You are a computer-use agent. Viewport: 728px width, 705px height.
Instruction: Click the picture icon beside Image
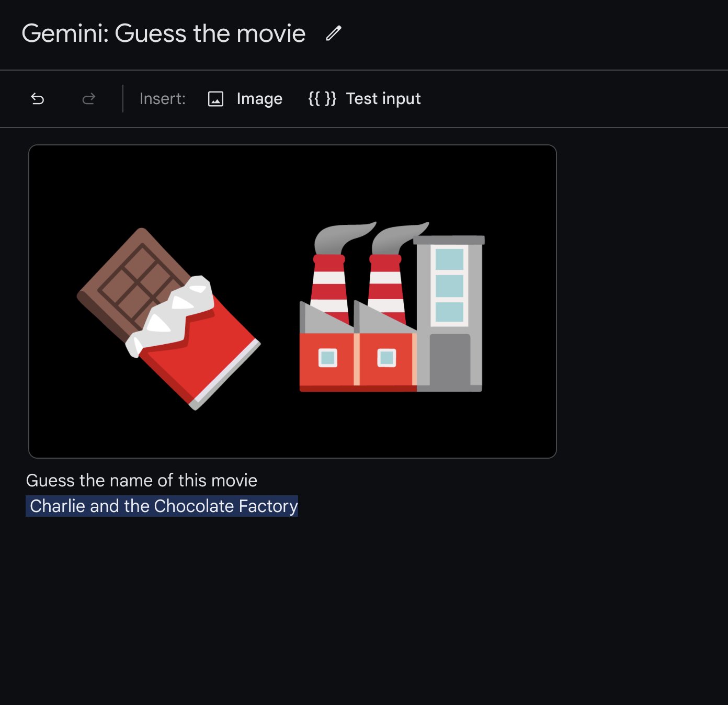coord(215,99)
